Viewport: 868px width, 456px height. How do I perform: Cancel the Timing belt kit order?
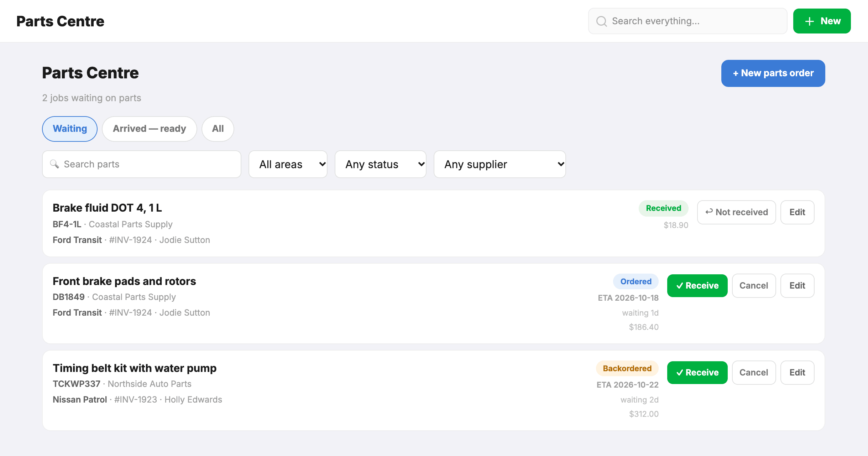754,373
